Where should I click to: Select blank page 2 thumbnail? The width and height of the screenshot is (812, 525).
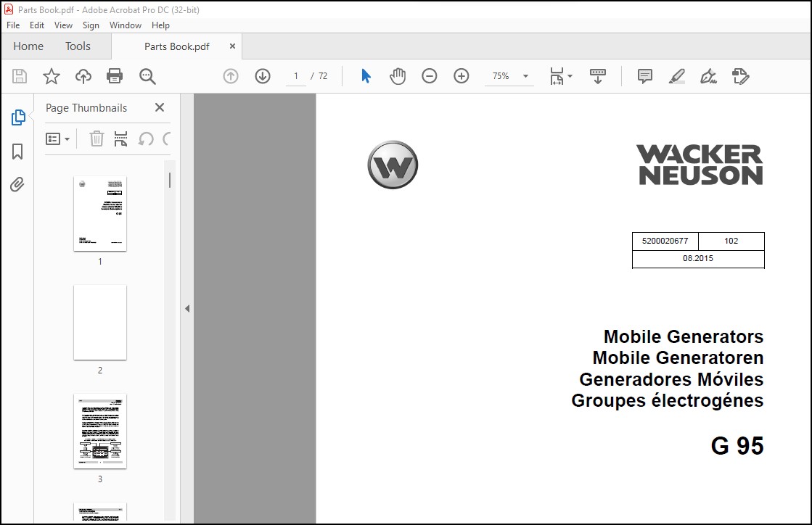click(100, 322)
